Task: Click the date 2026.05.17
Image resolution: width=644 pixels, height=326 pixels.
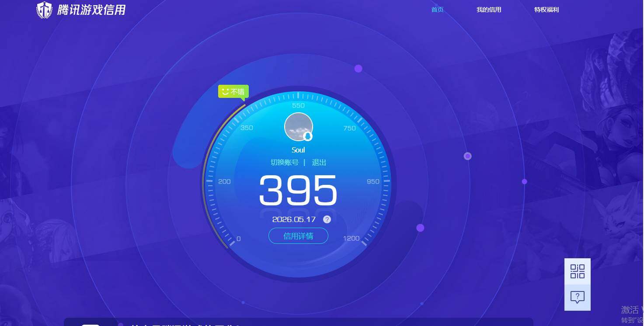Action: pyautogui.click(x=294, y=219)
